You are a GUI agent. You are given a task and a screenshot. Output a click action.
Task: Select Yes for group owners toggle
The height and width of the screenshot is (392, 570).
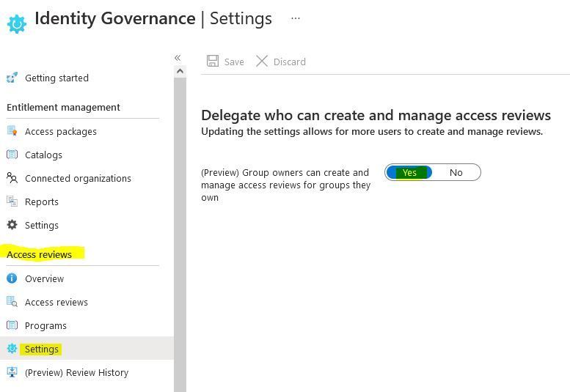[x=409, y=172]
